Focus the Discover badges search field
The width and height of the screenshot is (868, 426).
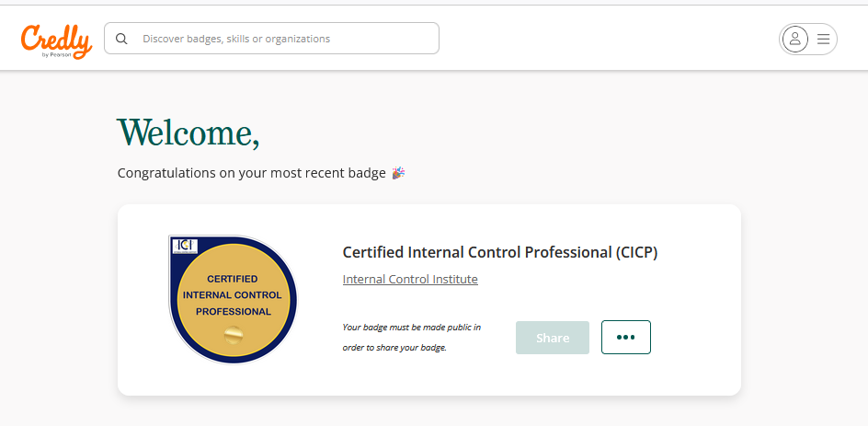point(272,39)
